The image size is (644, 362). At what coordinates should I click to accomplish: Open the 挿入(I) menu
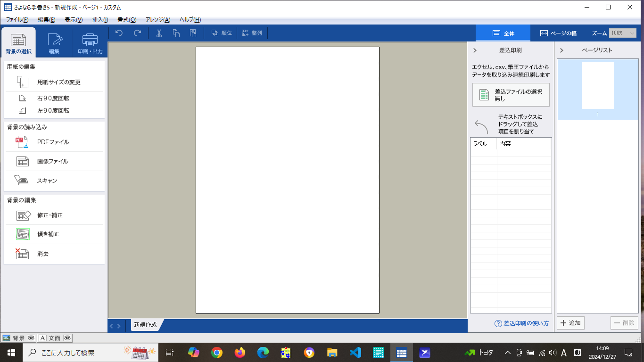click(x=100, y=20)
